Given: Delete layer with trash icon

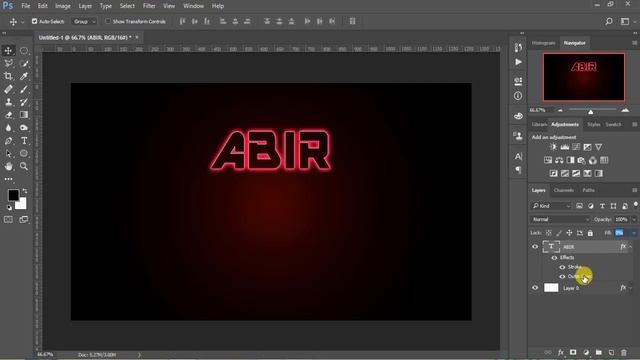Looking at the screenshot, I should coord(624,352).
